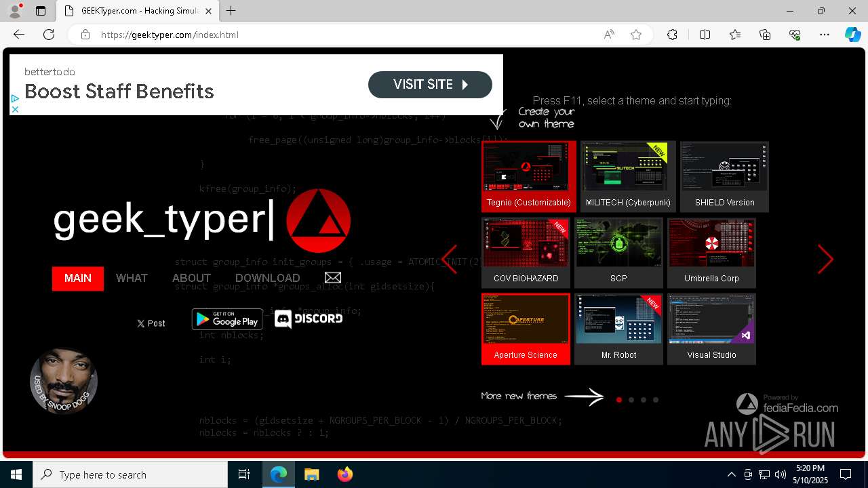Click the browser back arrow
The width and height of the screenshot is (868, 488).
(x=19, y=35)
